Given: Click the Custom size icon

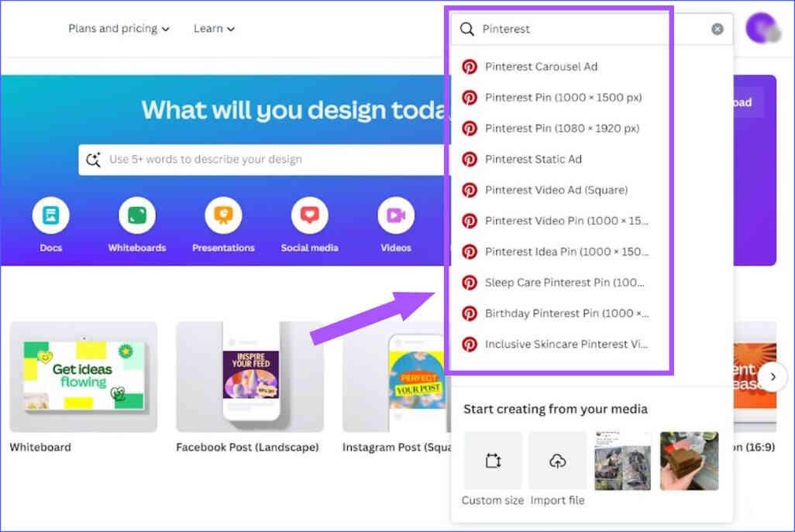Looking at the screenshot, I should point(492,461).
